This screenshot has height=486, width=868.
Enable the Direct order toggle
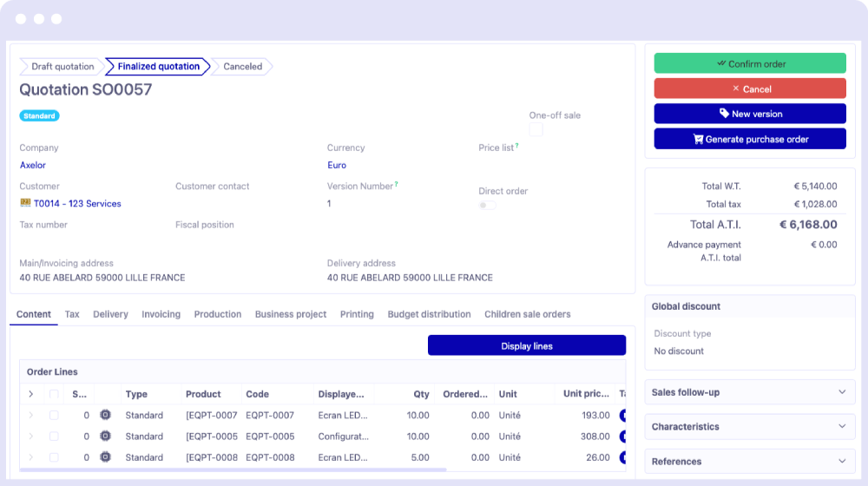coord(488,206)
